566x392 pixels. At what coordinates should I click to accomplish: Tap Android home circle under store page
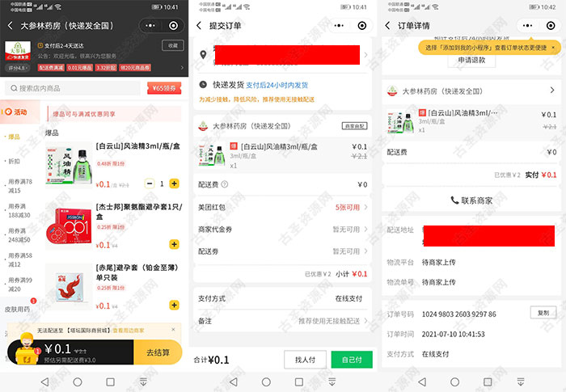78,381
